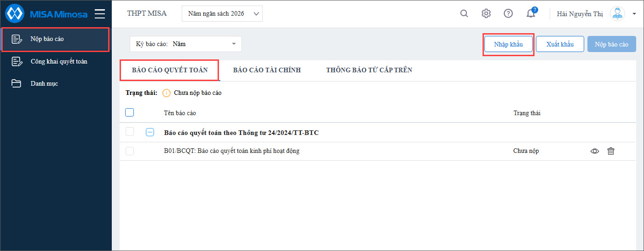Switch to the Báo cáo tài chính tab
The height and width of the screenshot is (251, 644).
click(267, 70)
